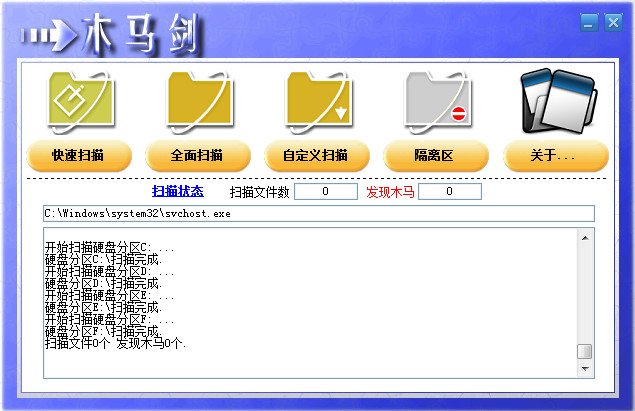
Task: Click log line 硬盘分区D:\扫描完成
Action: click(x=103, y=283)
